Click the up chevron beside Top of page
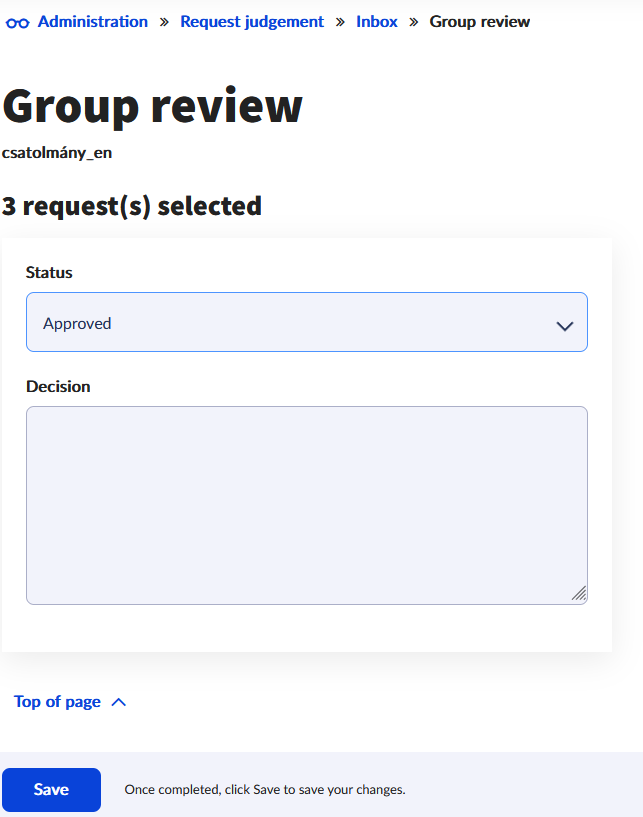 [119, 702]
